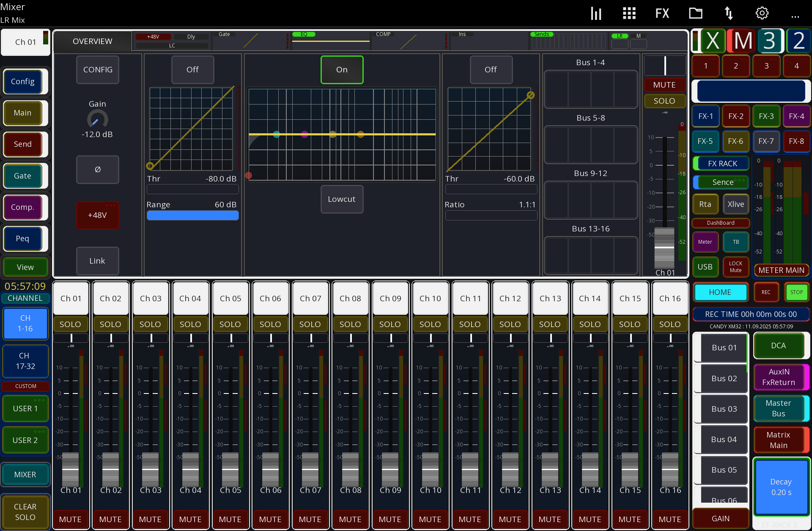Open the FX icon in the top bar
Viewport: 812px width, 531px height.
click(x=662, y=13)
